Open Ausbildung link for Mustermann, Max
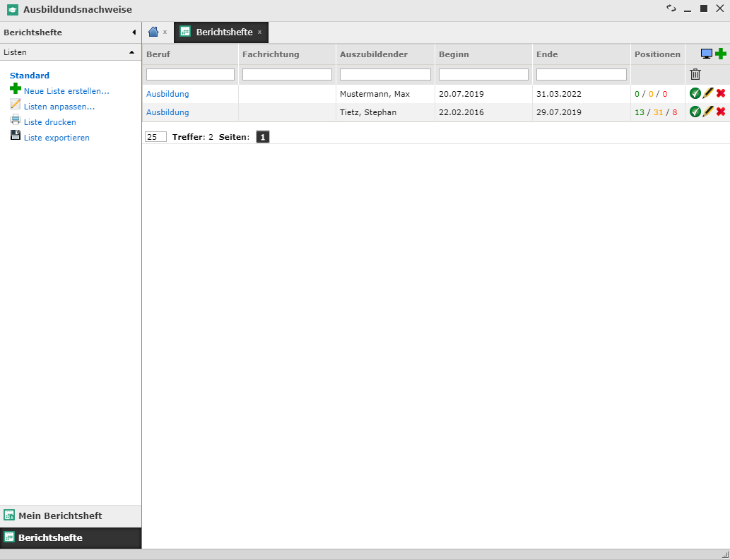730x560 pixels. point(167,94)
